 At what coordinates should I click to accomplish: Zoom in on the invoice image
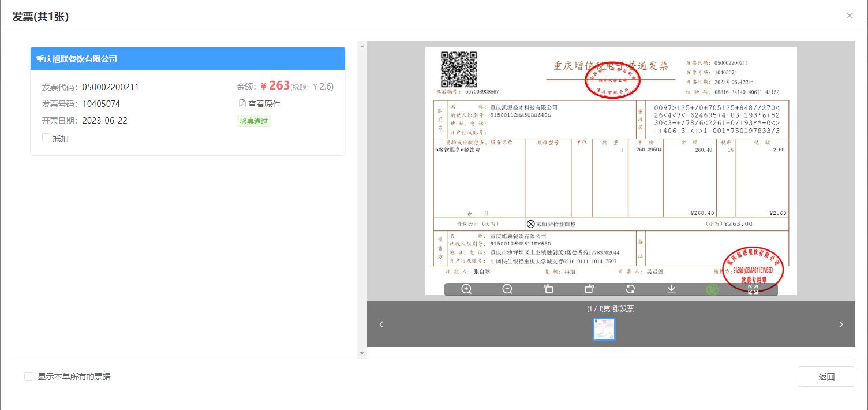465,289
